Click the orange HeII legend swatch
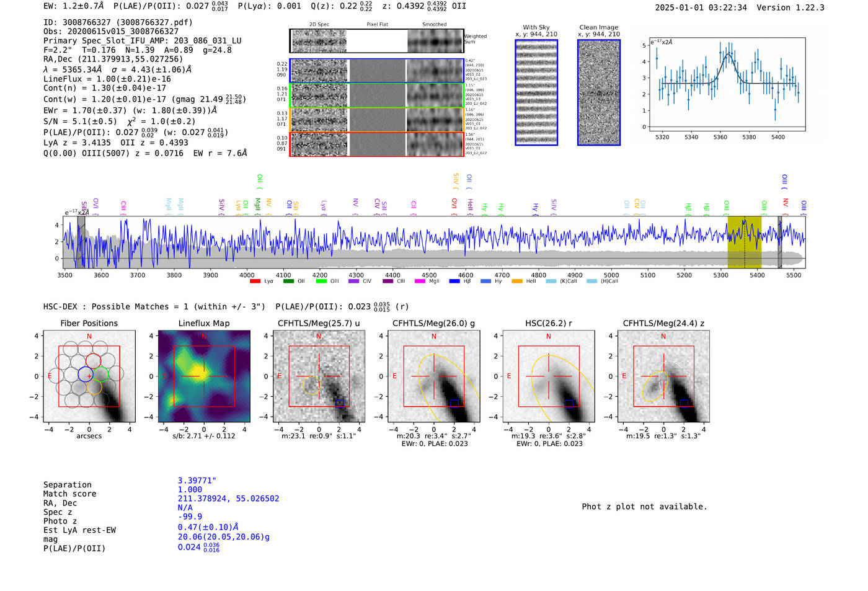868x591 pixels. [x=517, y=282]
